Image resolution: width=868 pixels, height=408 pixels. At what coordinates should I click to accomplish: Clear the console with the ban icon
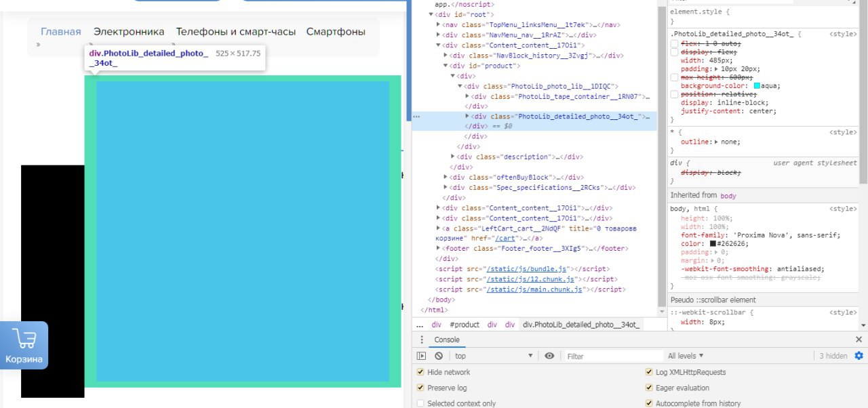[439, 356]
